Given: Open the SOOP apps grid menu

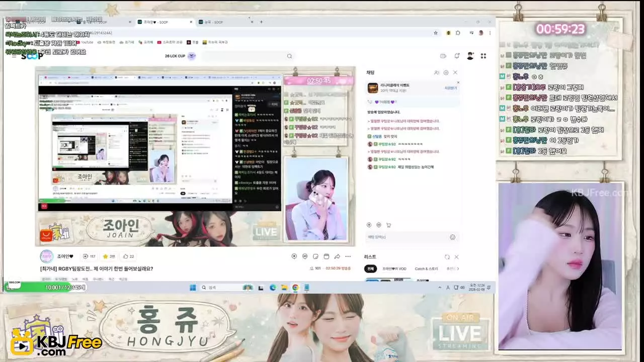Looking at the screenshot, I should pos(484,56).
